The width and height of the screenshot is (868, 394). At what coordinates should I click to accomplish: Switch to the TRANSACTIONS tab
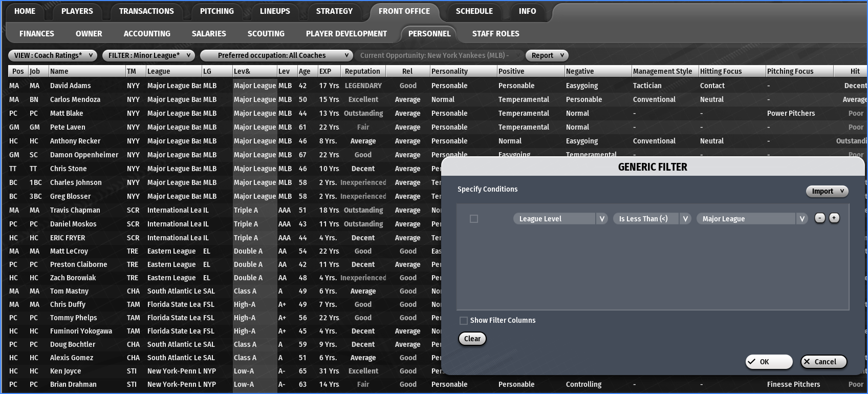[x=146, y=11]
